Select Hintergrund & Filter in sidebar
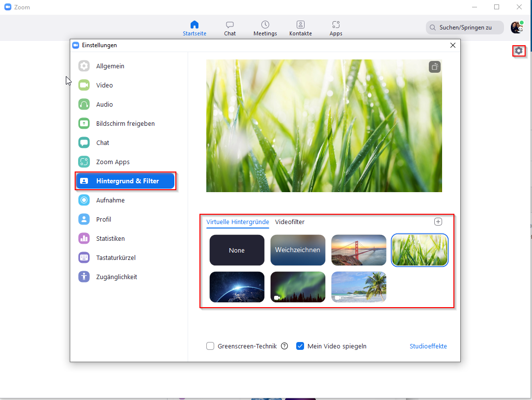This screenshot has height=400, width=532. click(125, 181)
